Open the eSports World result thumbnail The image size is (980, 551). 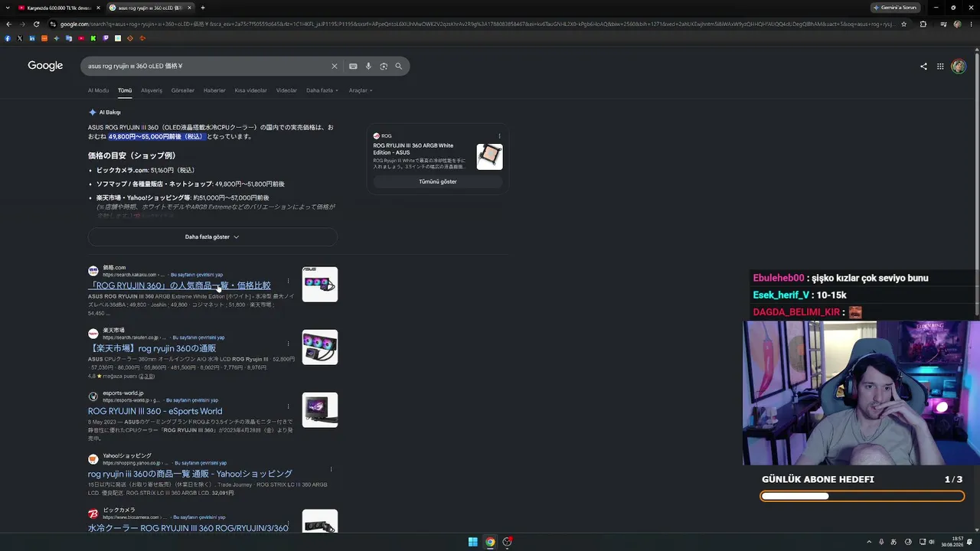click(x=320, y=409)
